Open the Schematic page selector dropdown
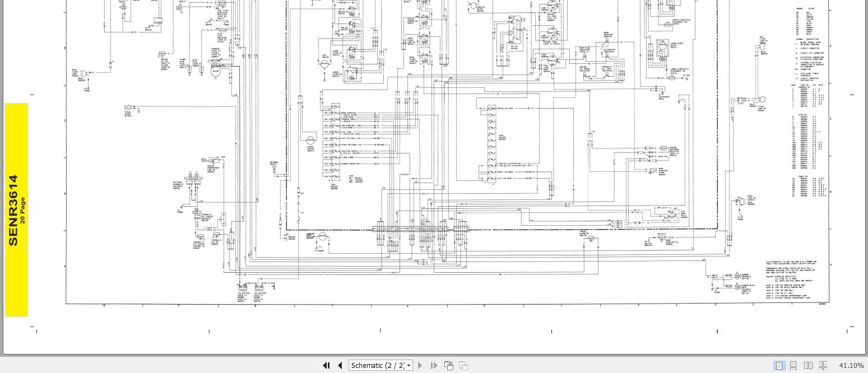The height and width of the screenshot is (373, 868). pos(408,365)
